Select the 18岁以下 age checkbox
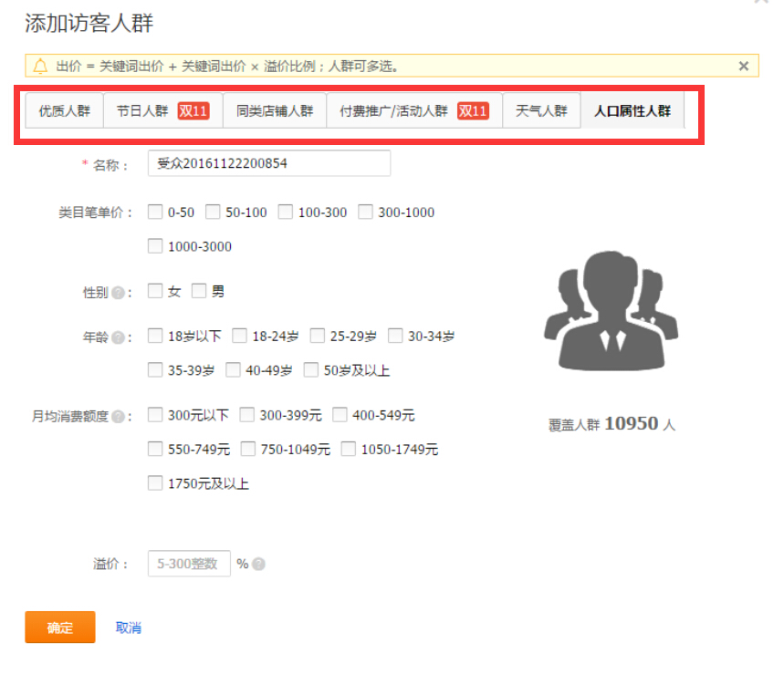Image resolution: width=784 pixels, height=674 pixels. pyautogui.click(x=155, y=336)
